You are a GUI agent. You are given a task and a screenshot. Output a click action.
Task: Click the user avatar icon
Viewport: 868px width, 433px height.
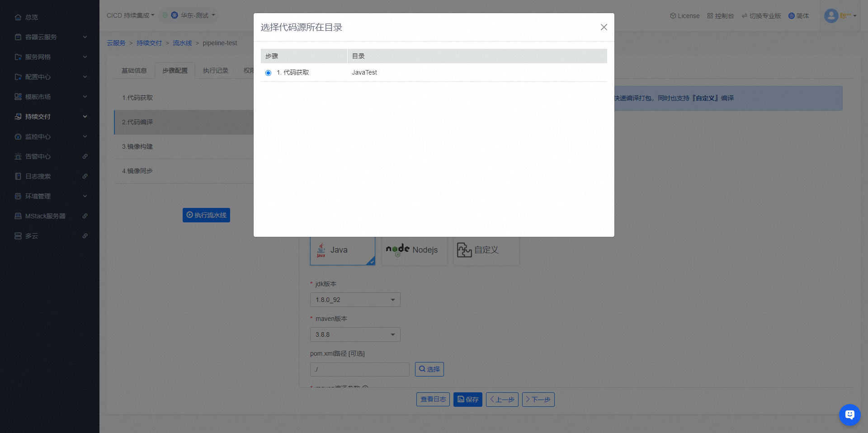831,16
